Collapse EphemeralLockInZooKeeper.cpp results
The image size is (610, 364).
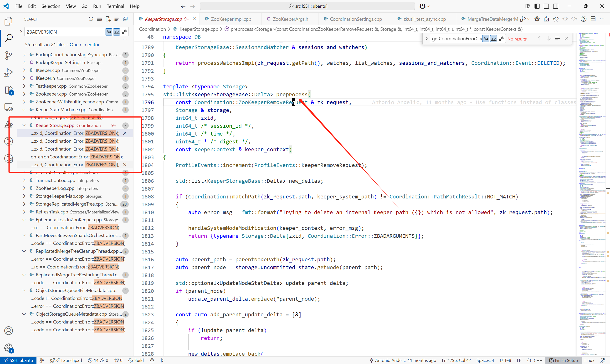point(24,220)
